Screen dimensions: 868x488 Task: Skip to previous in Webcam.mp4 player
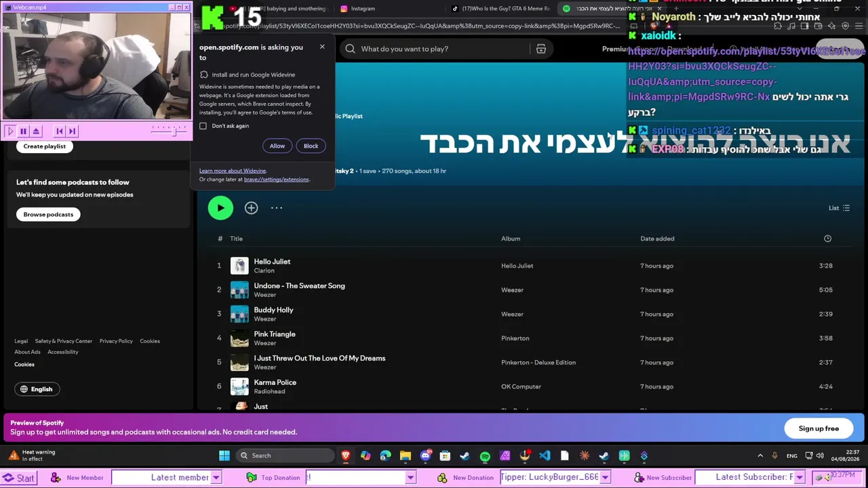point(60,131)
